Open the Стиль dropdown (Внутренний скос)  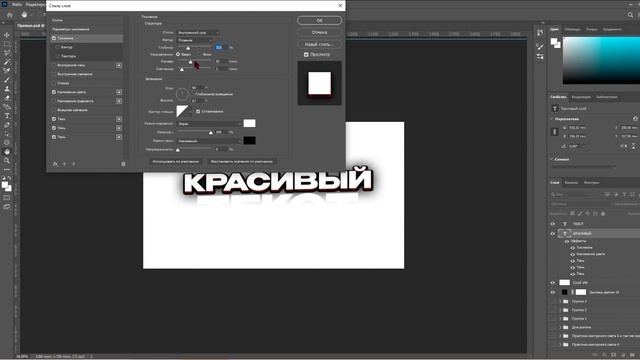[x=198, y=33]
